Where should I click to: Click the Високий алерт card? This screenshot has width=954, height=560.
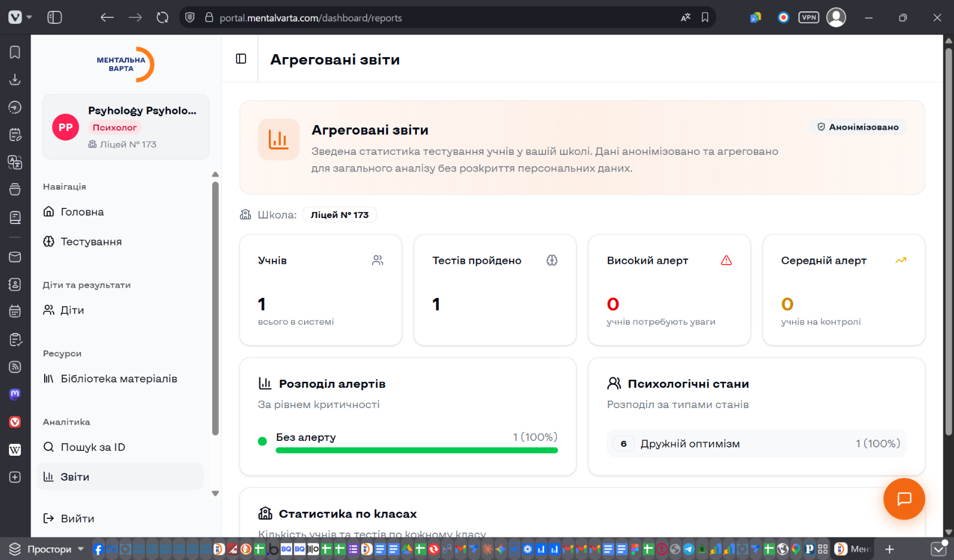pos(670,290)
